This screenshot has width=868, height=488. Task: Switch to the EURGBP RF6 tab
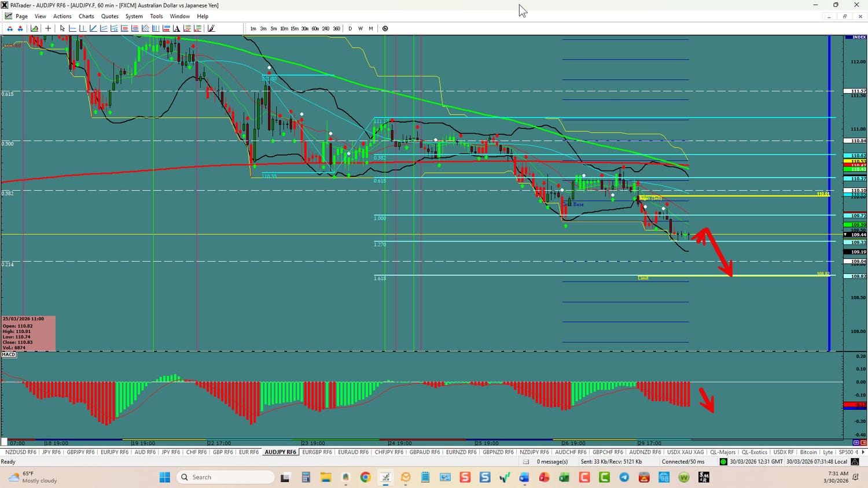pyautogui.click(x=317, y=452)
